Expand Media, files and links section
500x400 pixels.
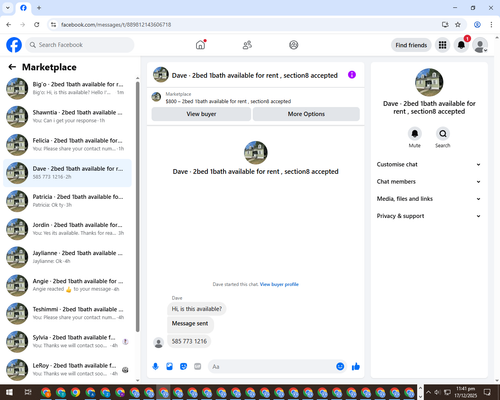coord(429,199)
